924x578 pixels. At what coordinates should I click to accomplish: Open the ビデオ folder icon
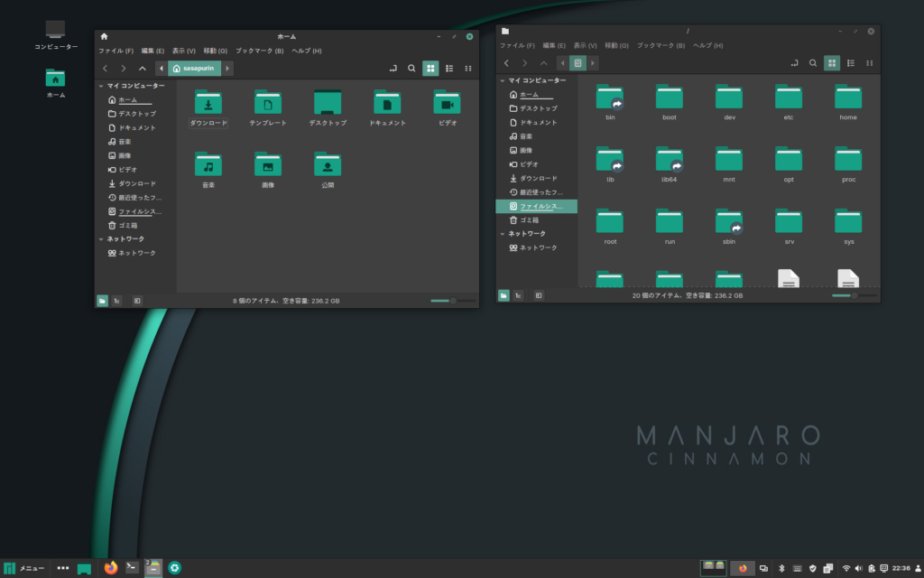447,102
